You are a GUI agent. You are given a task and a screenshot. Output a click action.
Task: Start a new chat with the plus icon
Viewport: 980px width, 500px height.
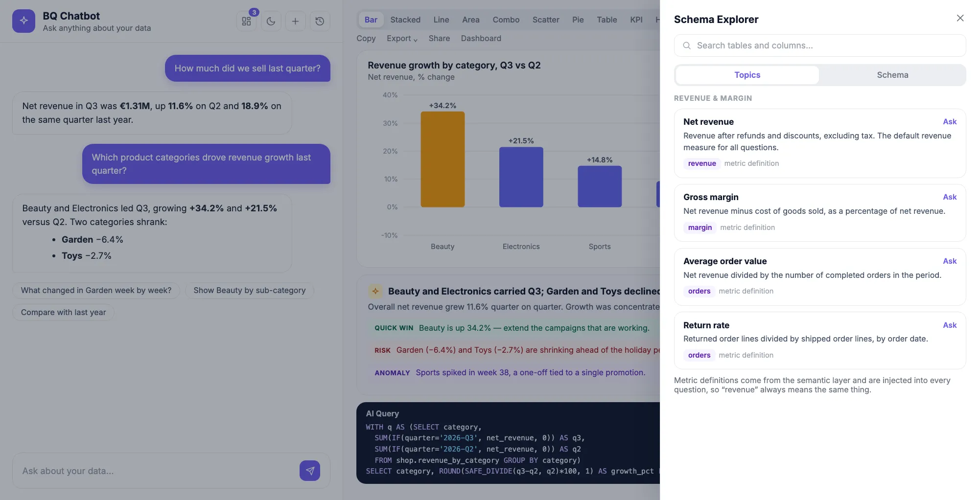tap(295, 21)
